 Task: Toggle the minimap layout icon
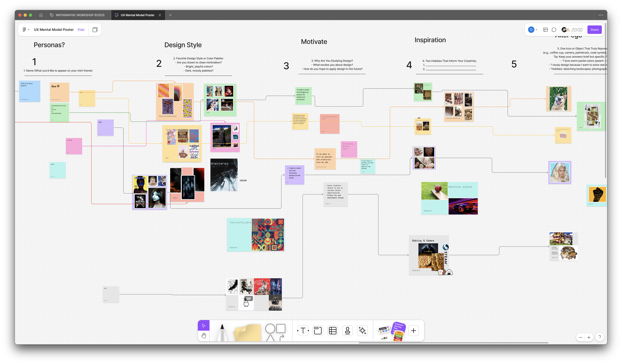click(x=545, y=30)
